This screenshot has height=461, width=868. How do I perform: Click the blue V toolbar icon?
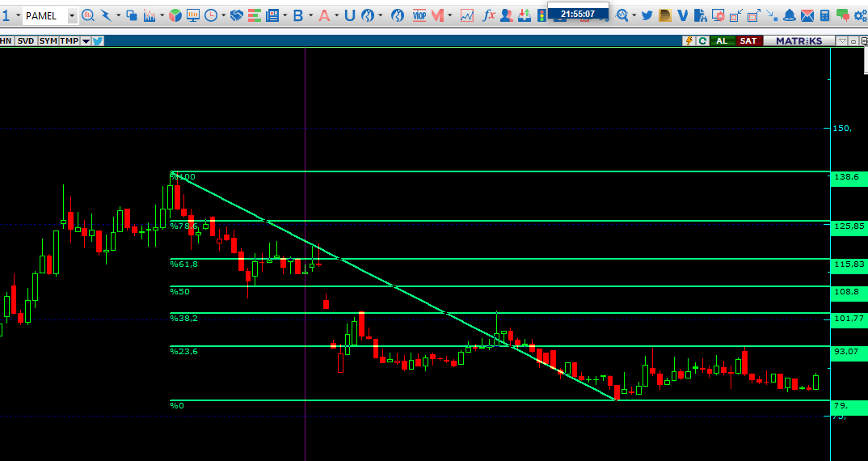(x=683, y=15)
